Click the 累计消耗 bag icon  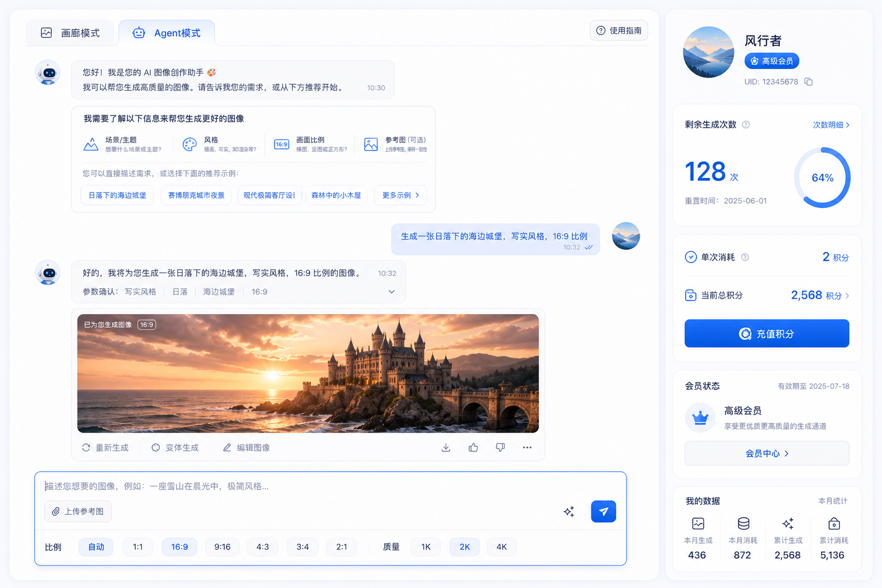point(834,524)
